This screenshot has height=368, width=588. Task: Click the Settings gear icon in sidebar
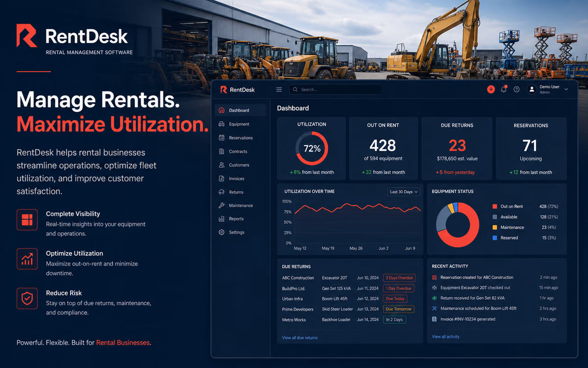pos(221,232)
